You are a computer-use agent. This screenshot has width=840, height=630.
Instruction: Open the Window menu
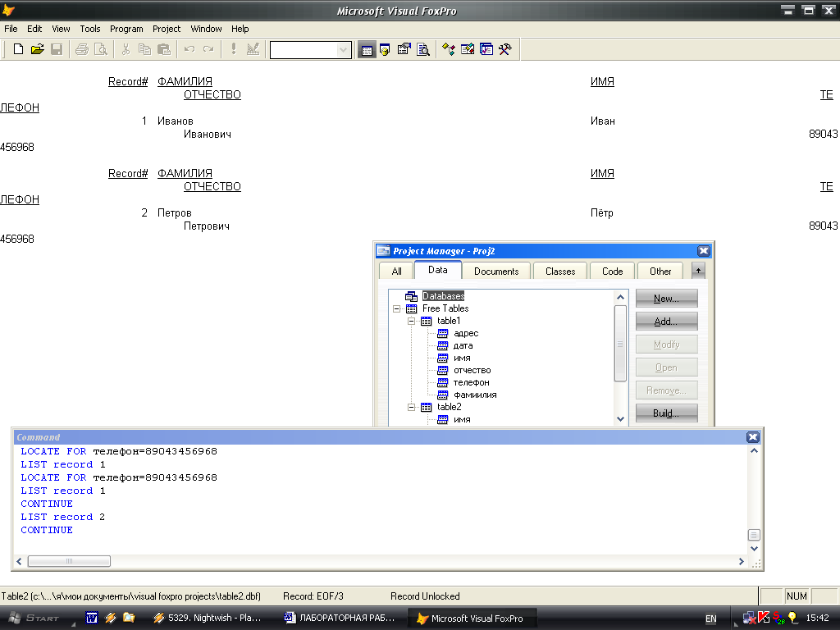click(206, 29)
